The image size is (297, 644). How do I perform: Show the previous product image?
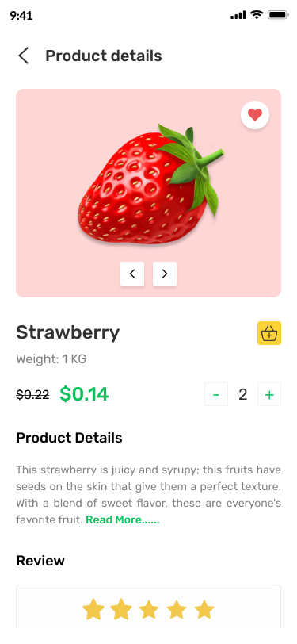coord(132,274)
